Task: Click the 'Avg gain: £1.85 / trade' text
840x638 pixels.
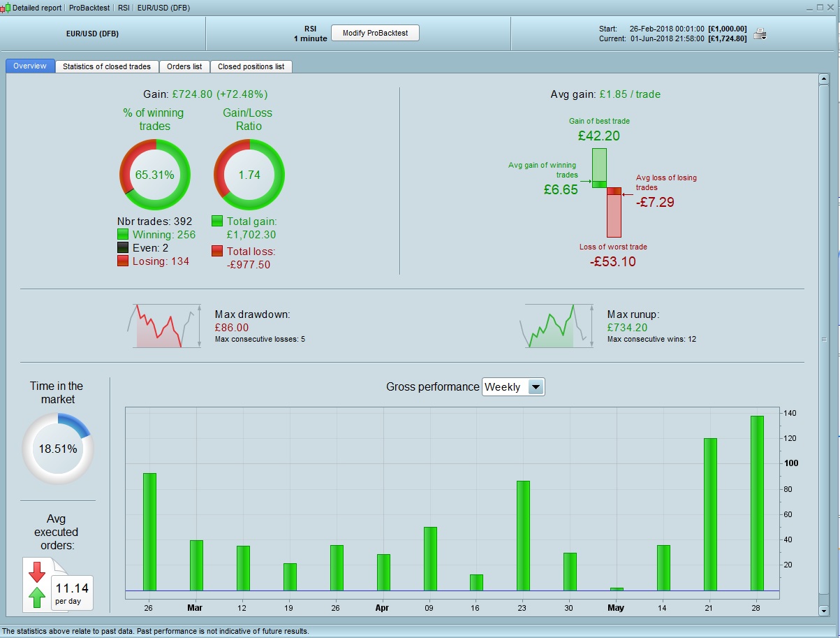Action: pyautogui.click(x=605, y=94)
